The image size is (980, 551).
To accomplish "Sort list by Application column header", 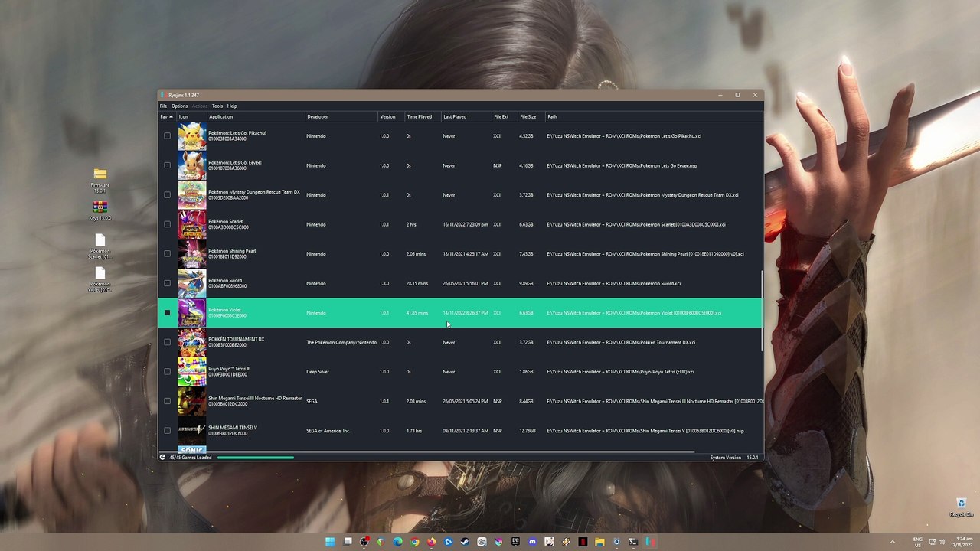I will click(256, 117).
